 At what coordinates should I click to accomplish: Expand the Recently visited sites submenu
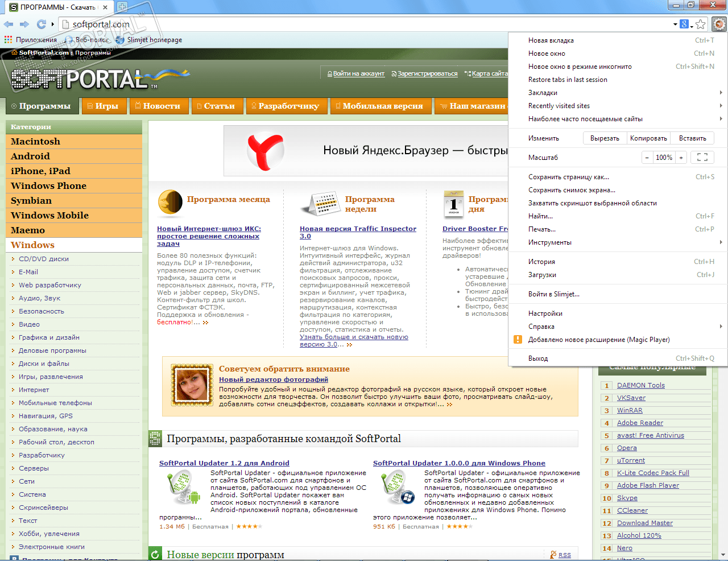tap(618, 106)
